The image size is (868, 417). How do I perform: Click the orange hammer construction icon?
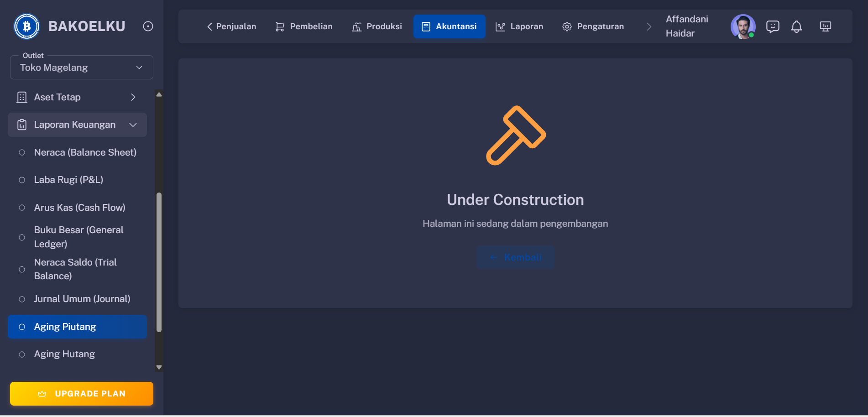point(515,136)
